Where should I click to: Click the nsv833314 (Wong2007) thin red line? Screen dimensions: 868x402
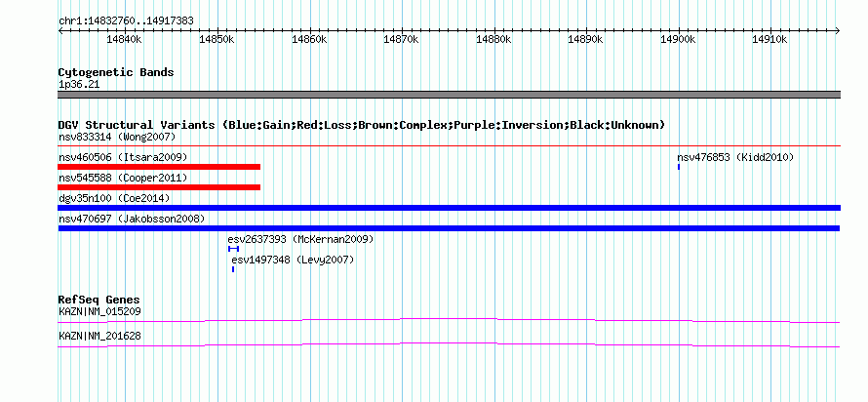[x=449, y=146]
